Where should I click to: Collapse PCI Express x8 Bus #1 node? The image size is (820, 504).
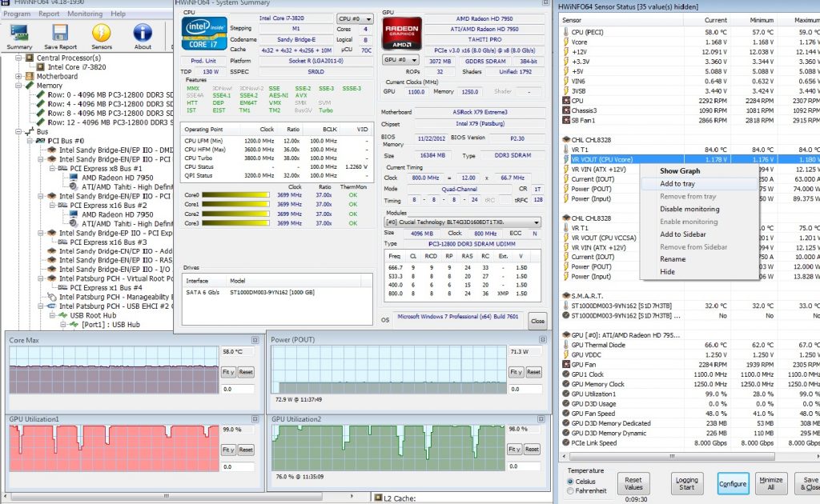[52, 169]
